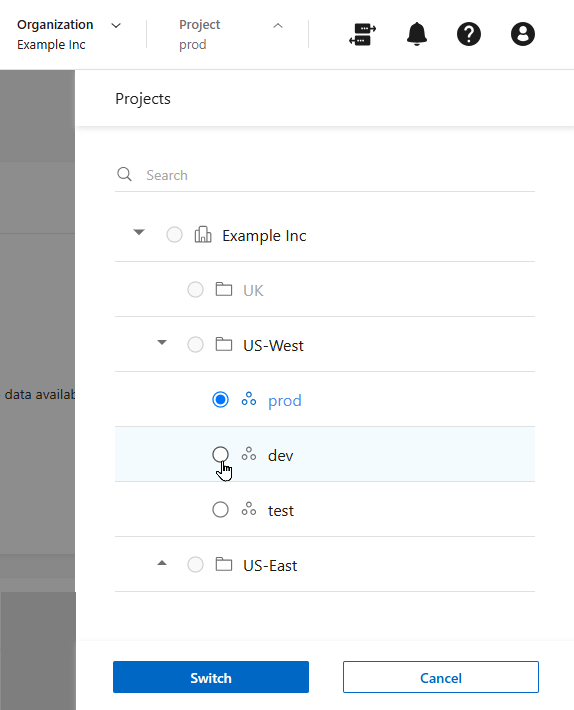Select the US-East folder row label

[x=270, y=566]
